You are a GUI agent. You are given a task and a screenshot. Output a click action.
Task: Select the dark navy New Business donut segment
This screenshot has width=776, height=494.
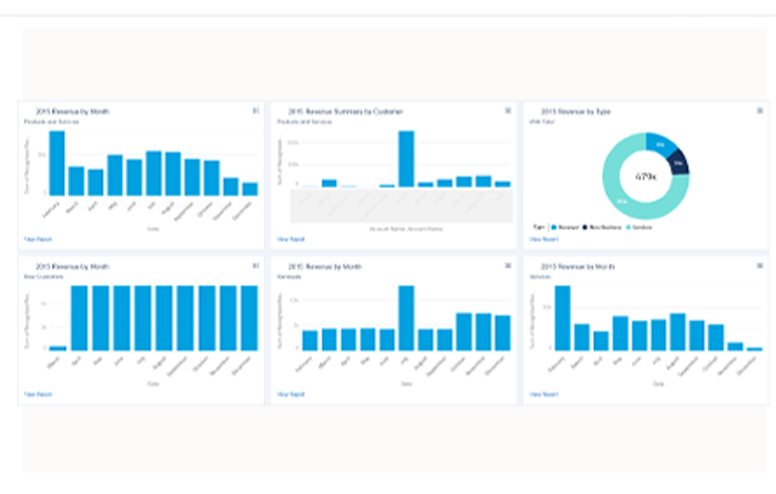click(679, 163)
